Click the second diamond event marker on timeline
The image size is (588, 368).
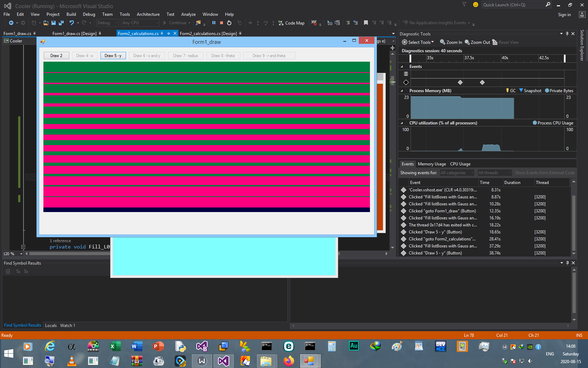point(482,82)
